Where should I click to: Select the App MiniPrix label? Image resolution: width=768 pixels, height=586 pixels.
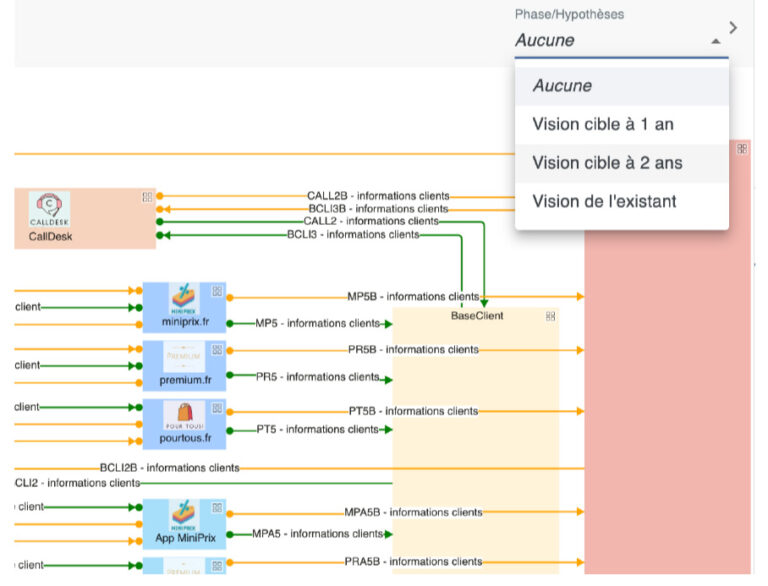click(x=185, y=538)
